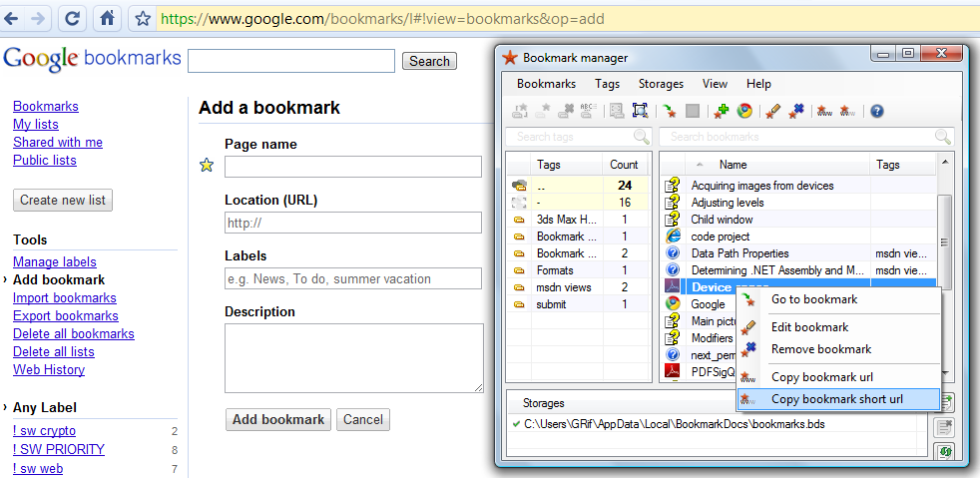Image resolution: width=980 pixels, height=478 pixels.
Task: Click the Search bookmarks field in Bookmark manager
Action: pyautogui.click(x=807, y=137)
